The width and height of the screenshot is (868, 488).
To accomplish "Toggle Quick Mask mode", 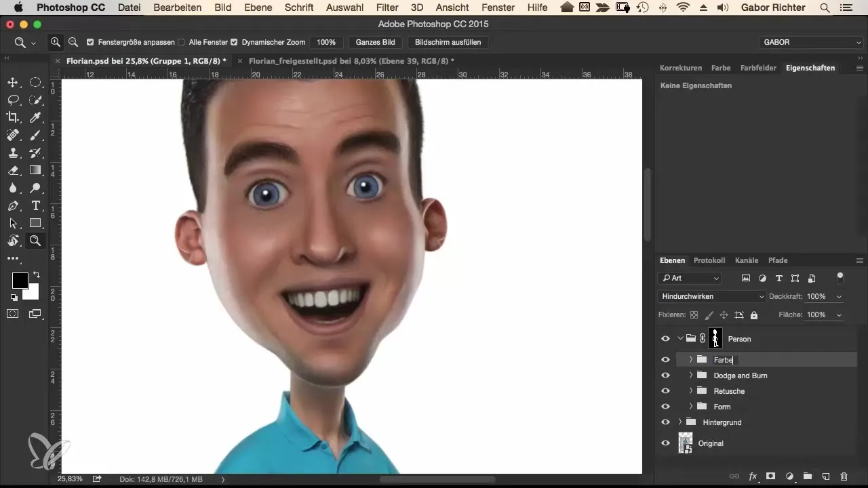I will 13,313.
